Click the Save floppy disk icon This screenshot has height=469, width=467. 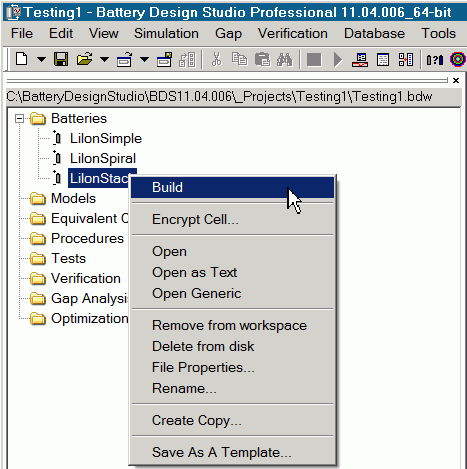click(x=61, y=59)
